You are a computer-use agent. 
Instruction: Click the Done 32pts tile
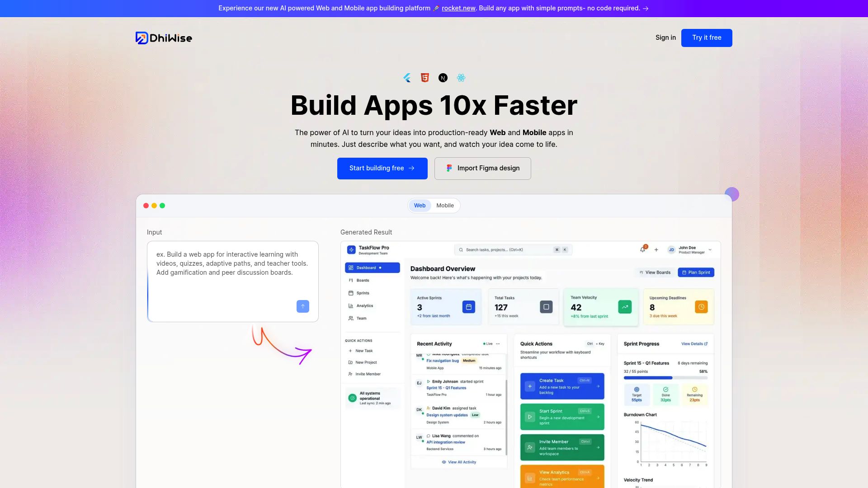(x=665, y=394)
